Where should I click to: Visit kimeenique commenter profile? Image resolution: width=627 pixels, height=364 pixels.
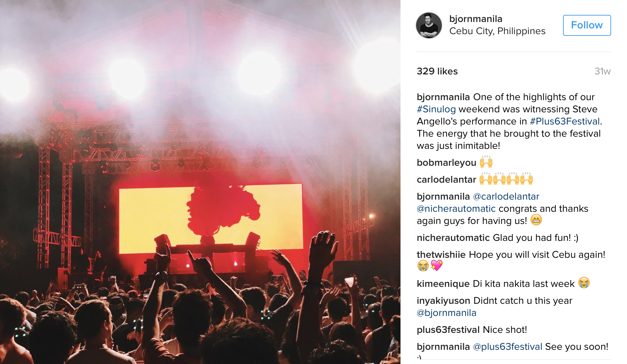pos(443,284)
